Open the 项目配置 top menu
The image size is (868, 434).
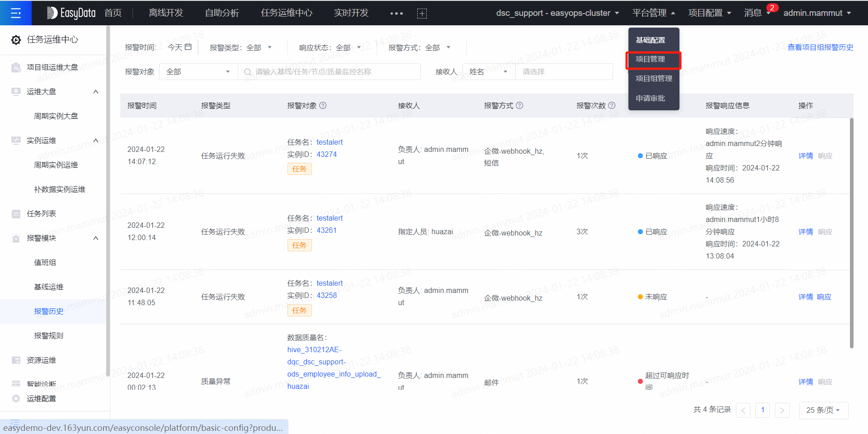710,13
